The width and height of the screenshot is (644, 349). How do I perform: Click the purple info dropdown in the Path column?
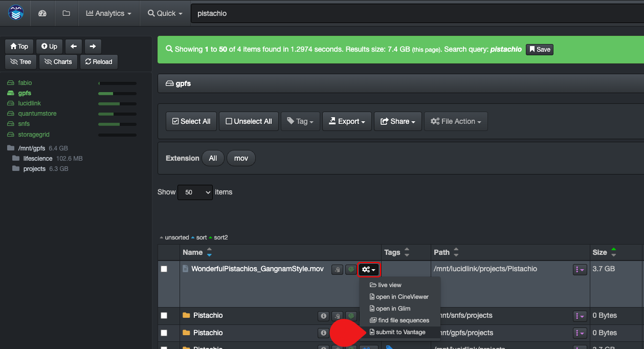click(580, 269)
